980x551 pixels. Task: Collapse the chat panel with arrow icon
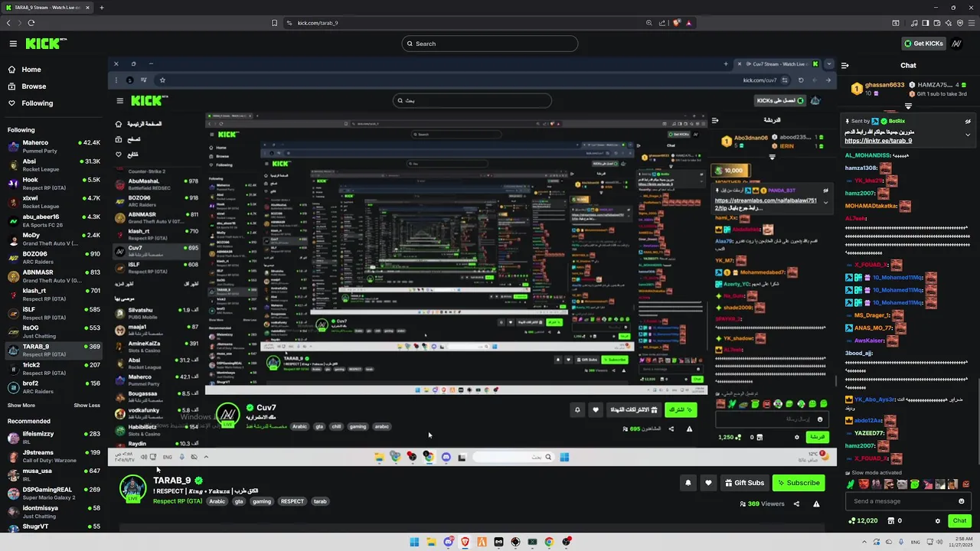tap(844, 65)
